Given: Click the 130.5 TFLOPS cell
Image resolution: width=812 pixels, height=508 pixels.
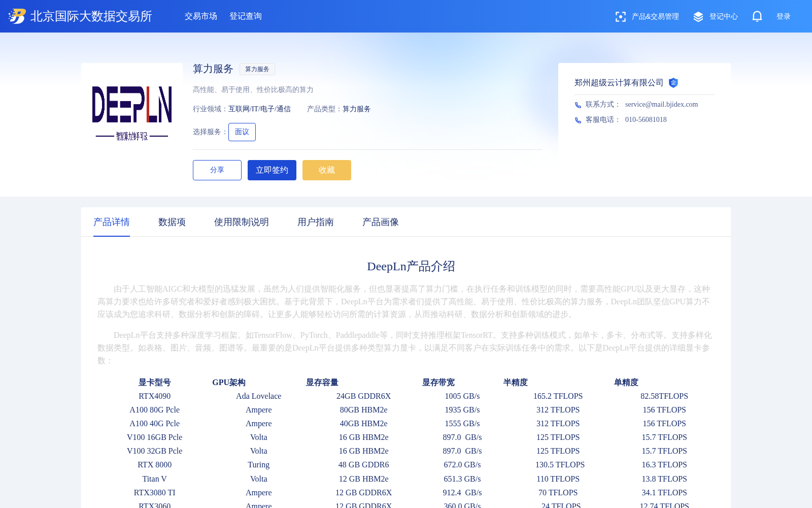Looking at the screenshot, I should click(560, 465).
